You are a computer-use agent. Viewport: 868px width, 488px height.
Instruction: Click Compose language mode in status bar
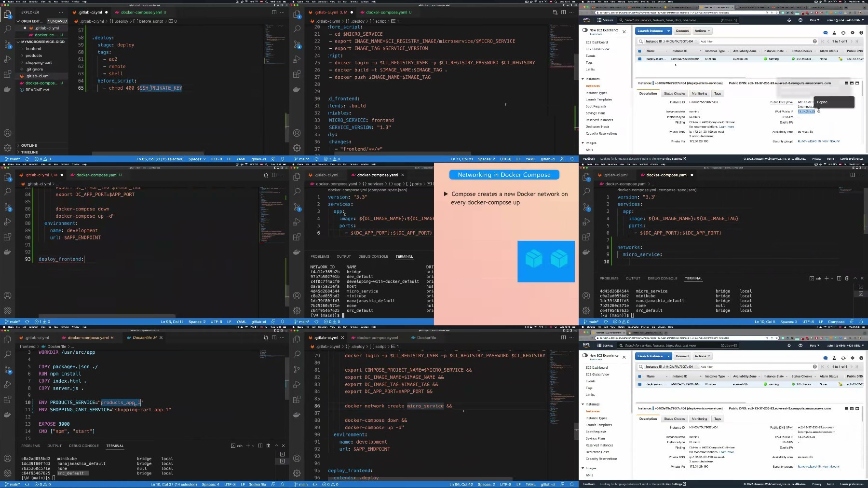tap(836, 321)
